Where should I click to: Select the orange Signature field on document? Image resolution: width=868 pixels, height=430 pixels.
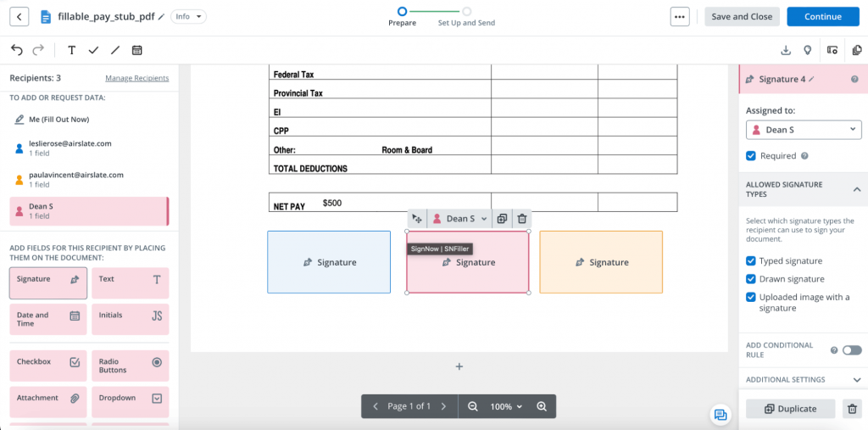(601, 262)
